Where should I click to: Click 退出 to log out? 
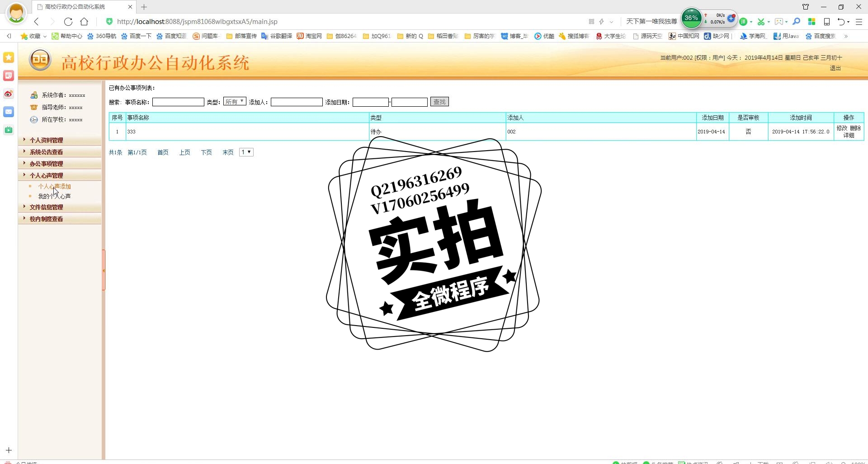click(x=835, y=68)
